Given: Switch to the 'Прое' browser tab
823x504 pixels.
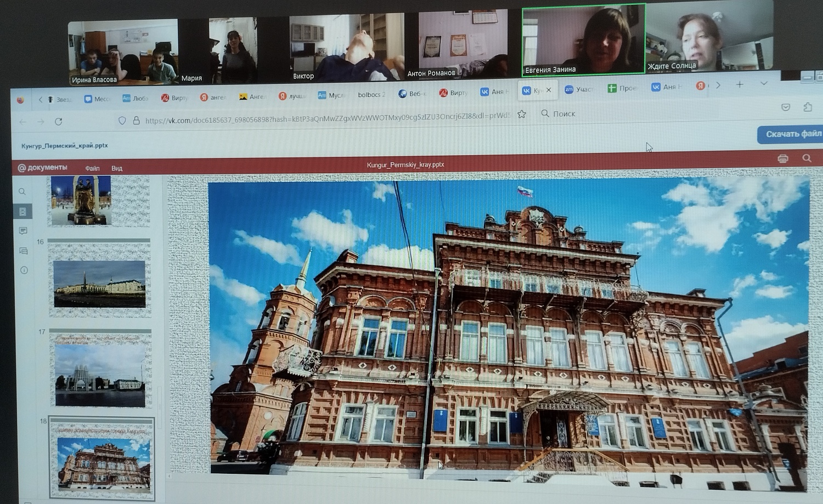Looking at the screenshot, I should tap(622, 88).
